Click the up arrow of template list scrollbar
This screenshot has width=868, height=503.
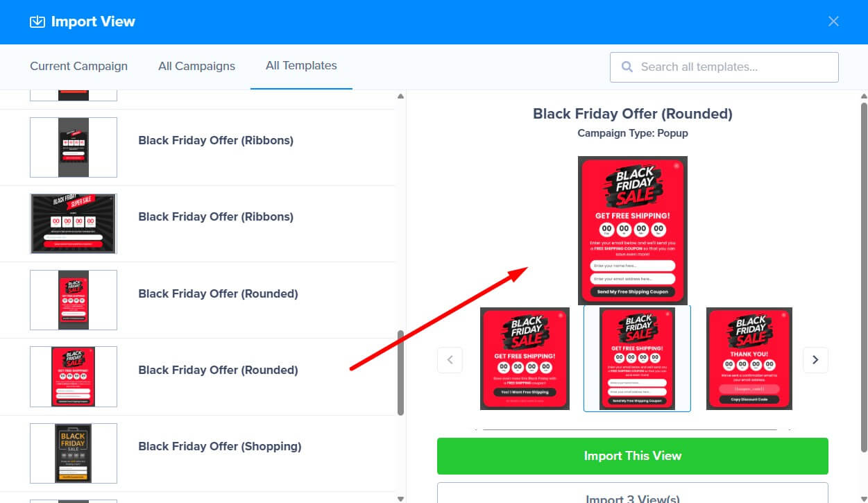(x=400, y=96)
